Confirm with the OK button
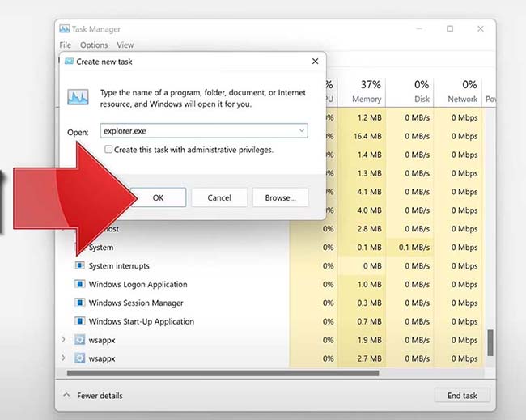The width and height of the screenshot is (526, 420). click(158, 197)
